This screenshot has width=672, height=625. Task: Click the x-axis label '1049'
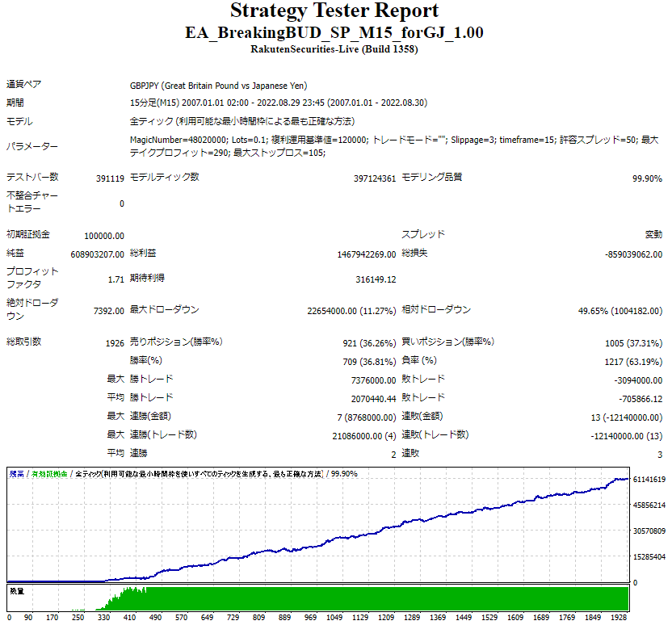[x=334, y=617]
